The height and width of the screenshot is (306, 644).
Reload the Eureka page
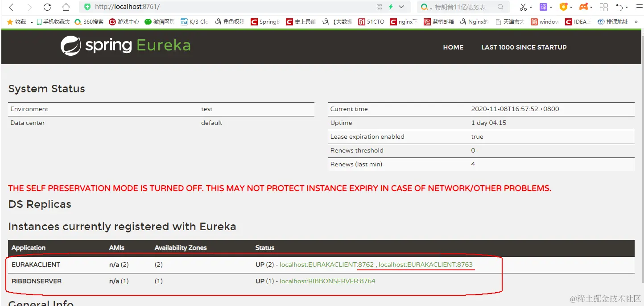tap(47, 7)
